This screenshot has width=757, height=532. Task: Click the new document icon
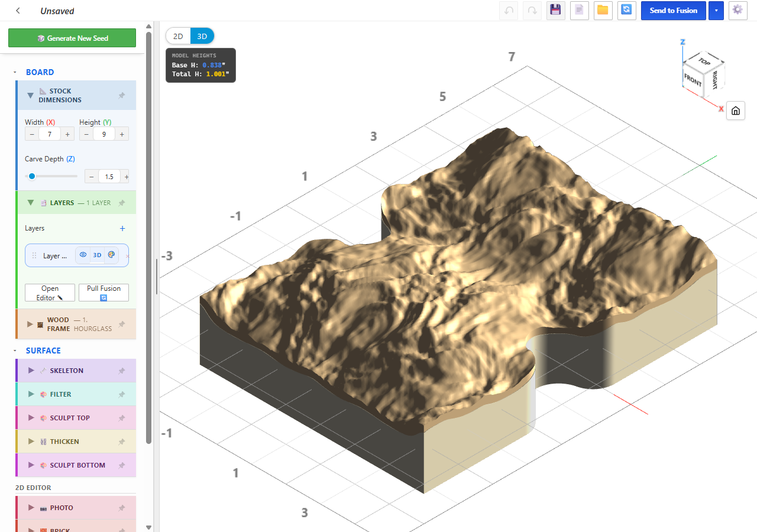(580, 11)
